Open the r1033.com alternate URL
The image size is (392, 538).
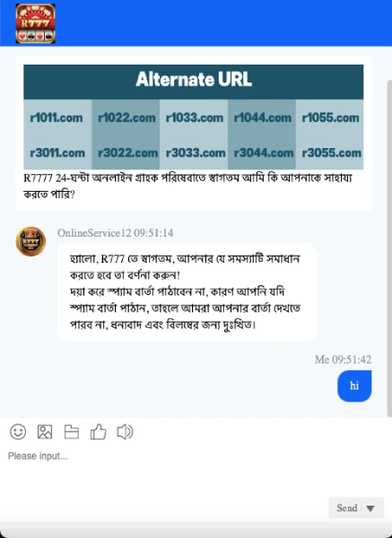point(195,118)
